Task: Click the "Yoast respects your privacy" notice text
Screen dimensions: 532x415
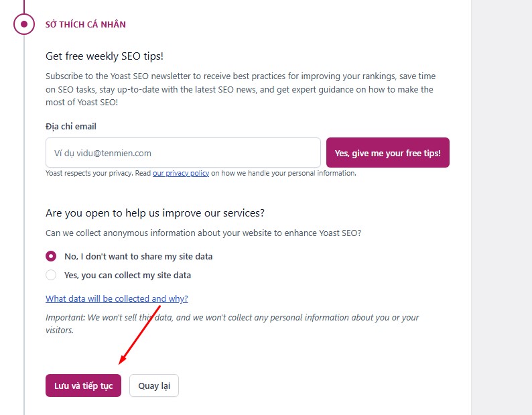Action: click(x=98, y=173)
